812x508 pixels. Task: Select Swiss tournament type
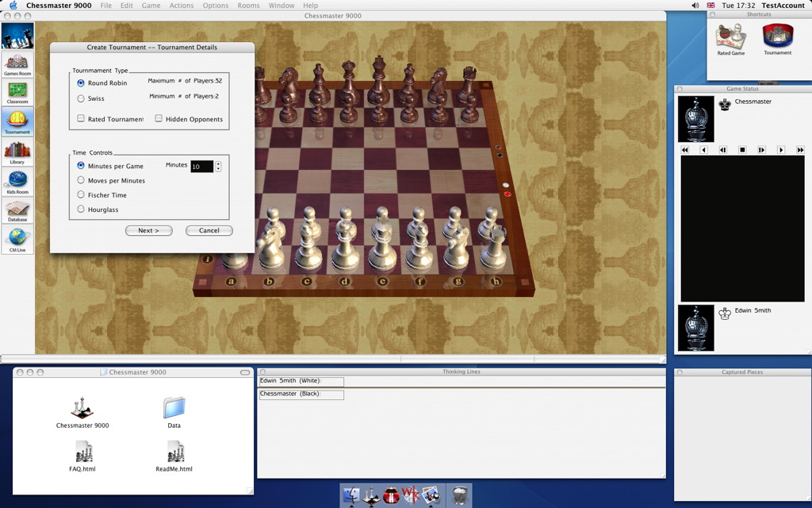point(81,98)
